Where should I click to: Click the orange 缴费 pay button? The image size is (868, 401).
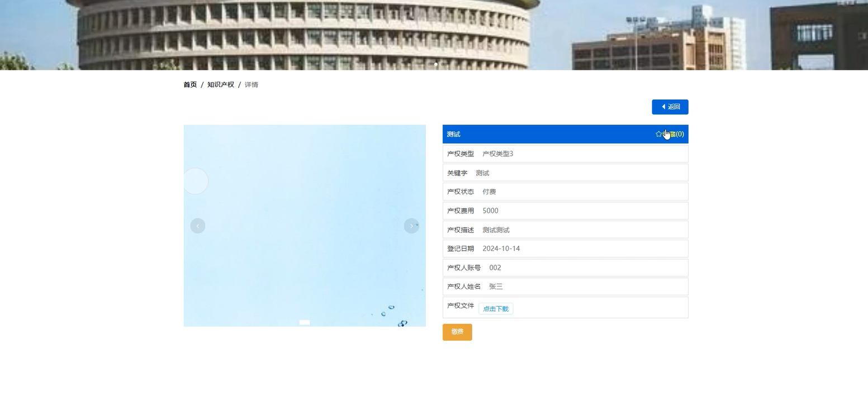point(457,332)
